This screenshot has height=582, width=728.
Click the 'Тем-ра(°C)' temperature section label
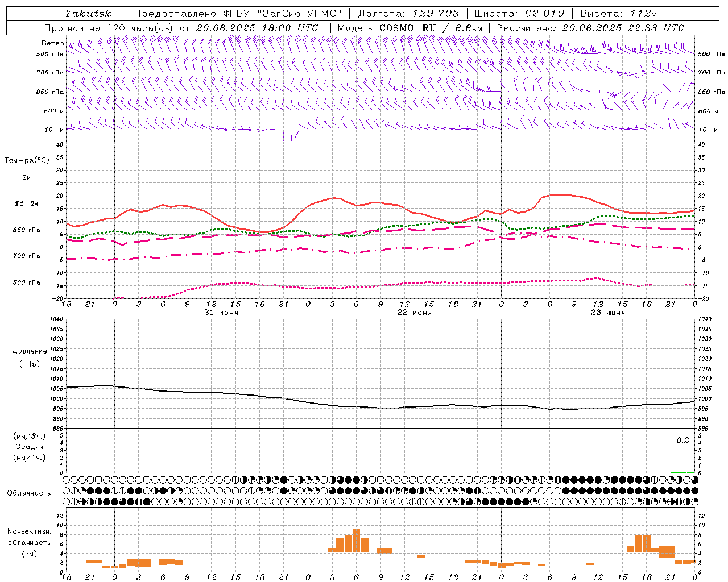(x=27, y=161)
